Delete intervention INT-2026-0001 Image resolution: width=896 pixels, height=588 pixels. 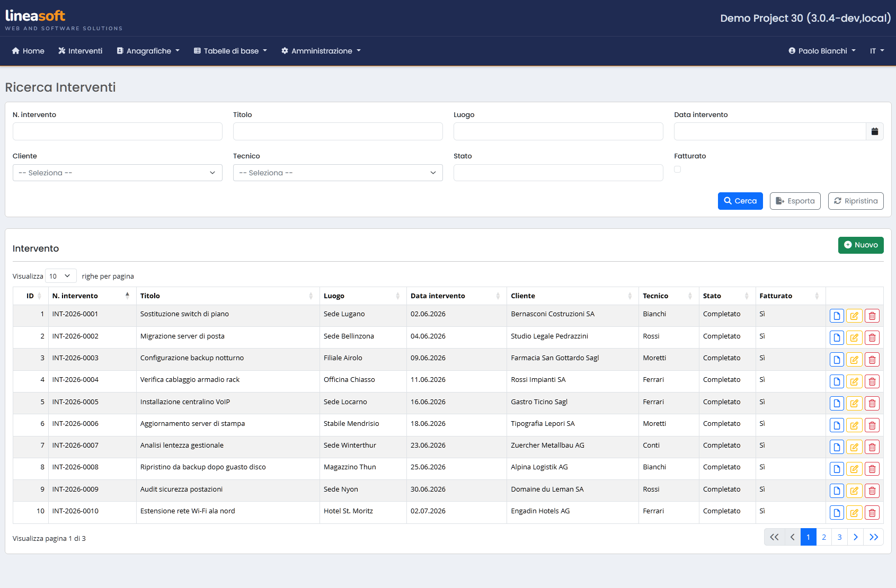pos(872,316)
